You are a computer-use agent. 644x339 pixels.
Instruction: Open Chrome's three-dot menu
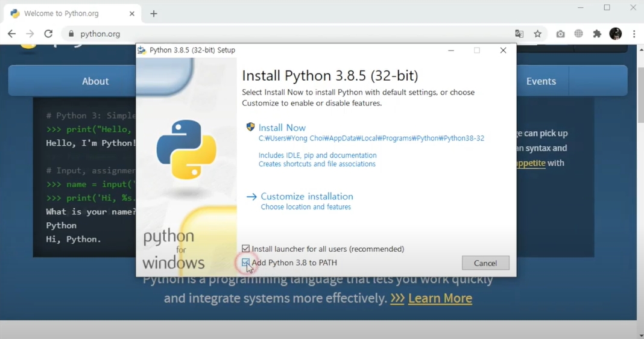[x=634, y=34]
